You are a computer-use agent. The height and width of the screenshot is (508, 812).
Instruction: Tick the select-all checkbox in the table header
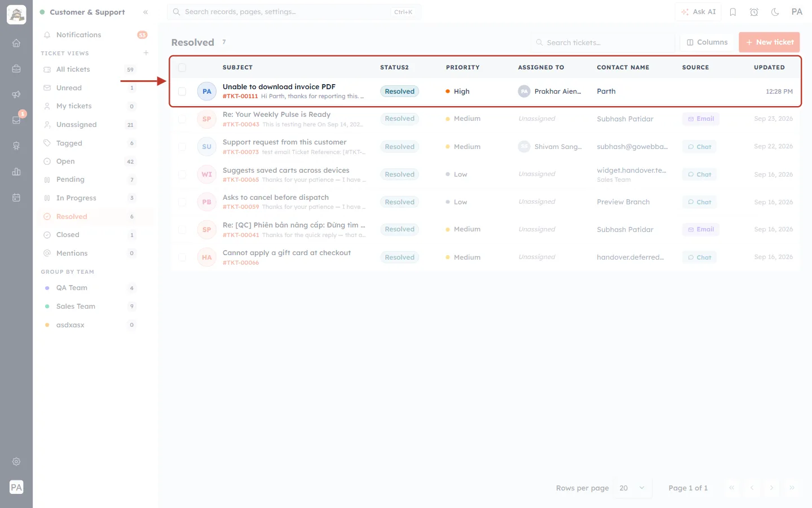pyautogui.click(x=182, y=68)
